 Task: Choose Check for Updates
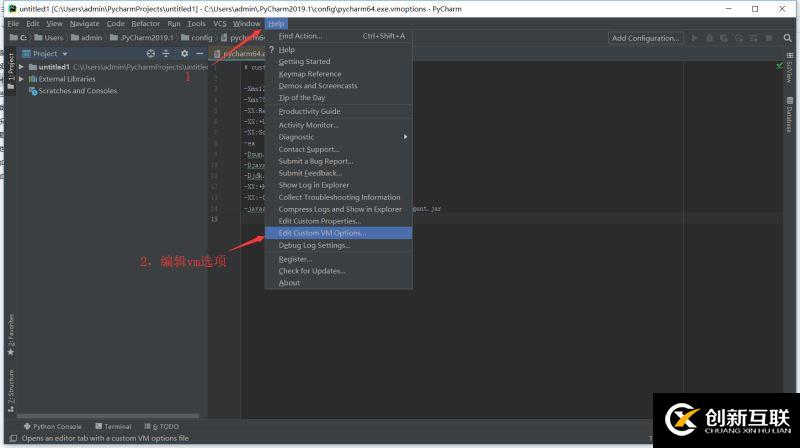click(338, 271)
